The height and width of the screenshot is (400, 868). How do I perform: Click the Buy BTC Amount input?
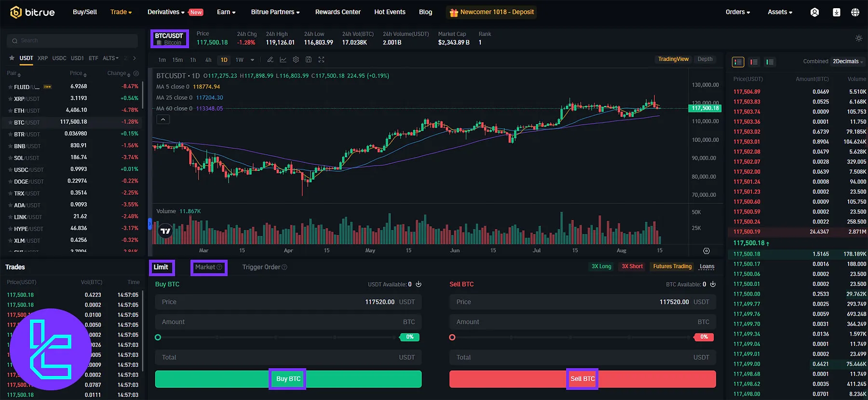coord(288,322)
